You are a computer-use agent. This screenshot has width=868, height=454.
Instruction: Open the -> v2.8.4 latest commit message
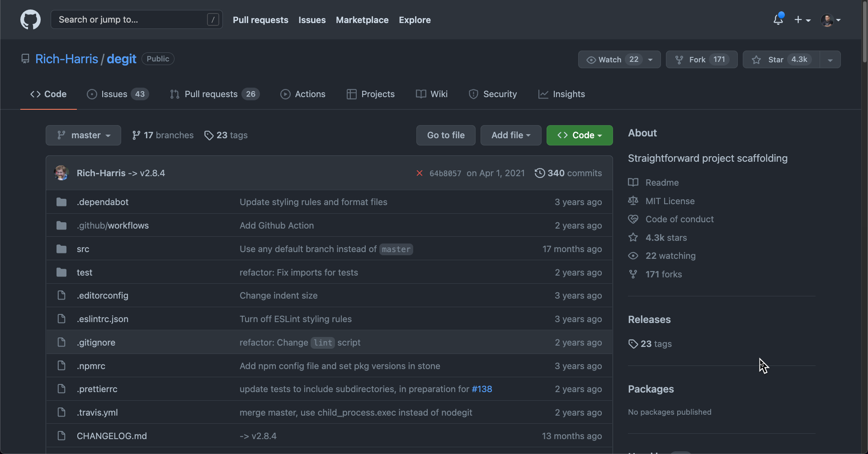146,173
